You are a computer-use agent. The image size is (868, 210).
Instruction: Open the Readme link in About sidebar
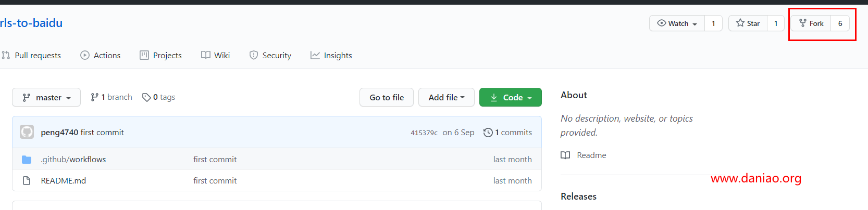tap(584, 155)
